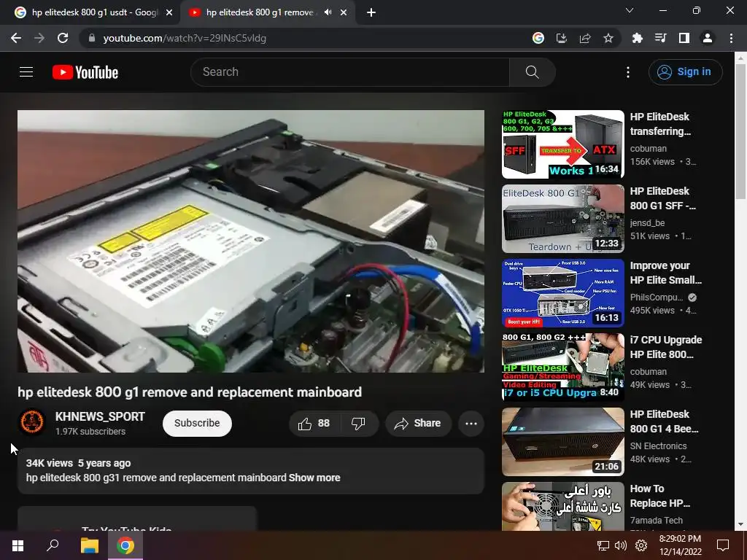This screenshot has width=747, height=560.
Task: Open 'i7 CPU Upgrade HP Elite 800' title
Action: (x=665, y=346)
